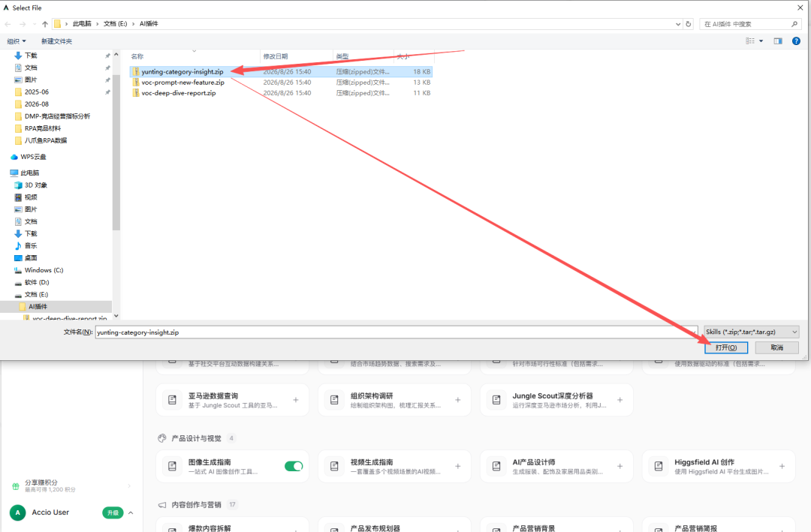Open the Skills file type filter dropdown
This screenshot has height=532, width=811.
[x=752, y=332]
